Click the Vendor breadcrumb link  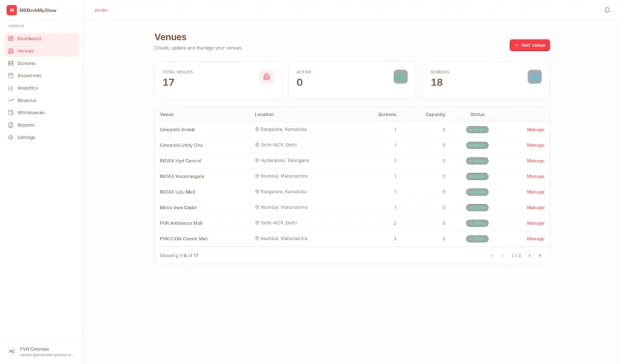click(101, 10)
